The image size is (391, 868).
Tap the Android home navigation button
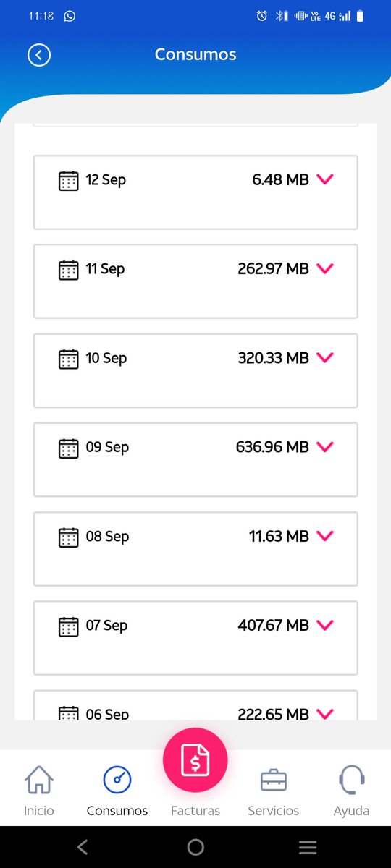[195, 847]
